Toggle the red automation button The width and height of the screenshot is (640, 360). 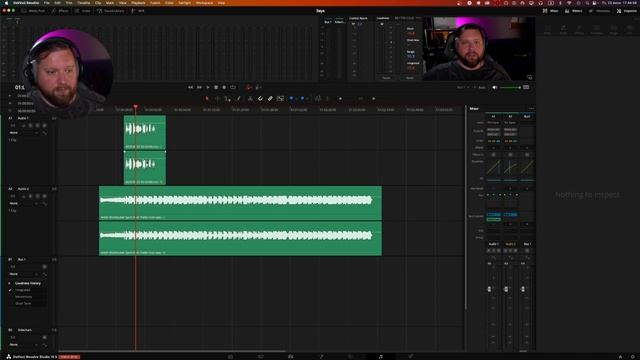[x=248, y=87]
